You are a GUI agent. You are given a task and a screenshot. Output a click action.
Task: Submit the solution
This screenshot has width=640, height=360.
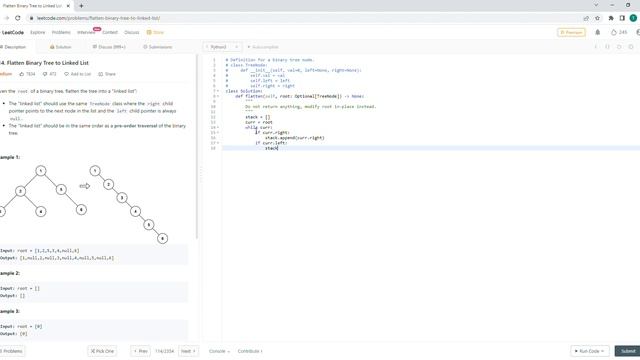[x=628, y=351]
